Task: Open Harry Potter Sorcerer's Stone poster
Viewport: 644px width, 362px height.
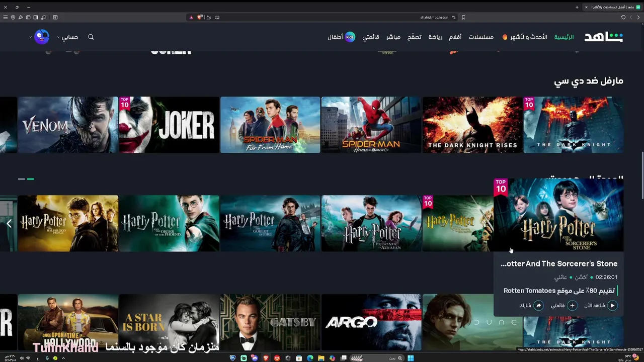Action: (x=558, y=215)
